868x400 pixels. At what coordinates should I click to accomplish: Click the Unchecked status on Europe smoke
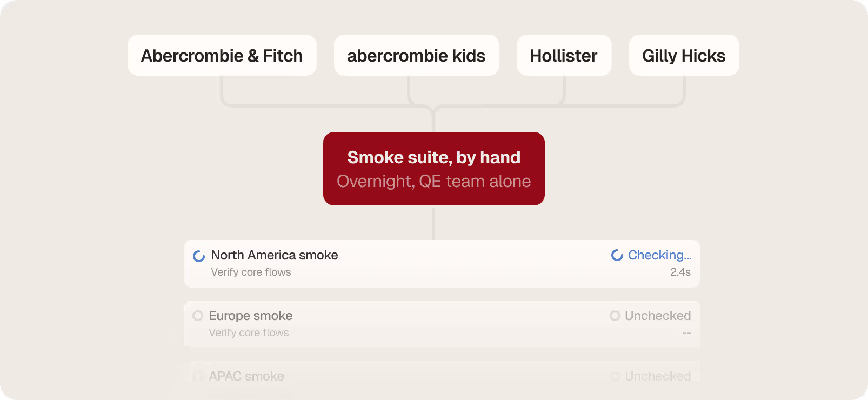tap(658, 316)
